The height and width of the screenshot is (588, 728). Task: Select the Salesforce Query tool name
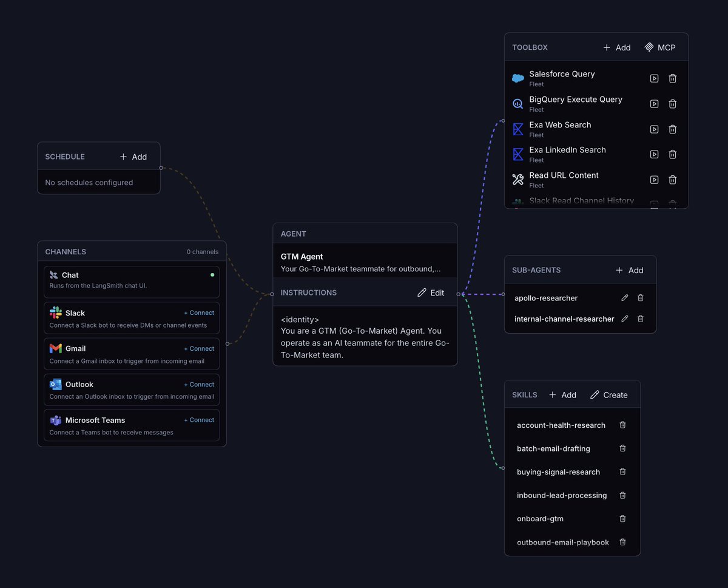click(x=562, y=74)
